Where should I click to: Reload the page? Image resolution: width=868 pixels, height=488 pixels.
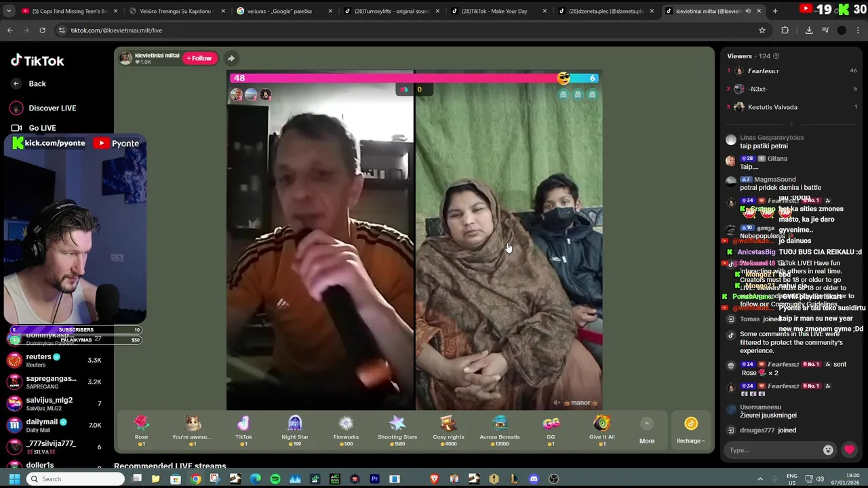point(42,30)
